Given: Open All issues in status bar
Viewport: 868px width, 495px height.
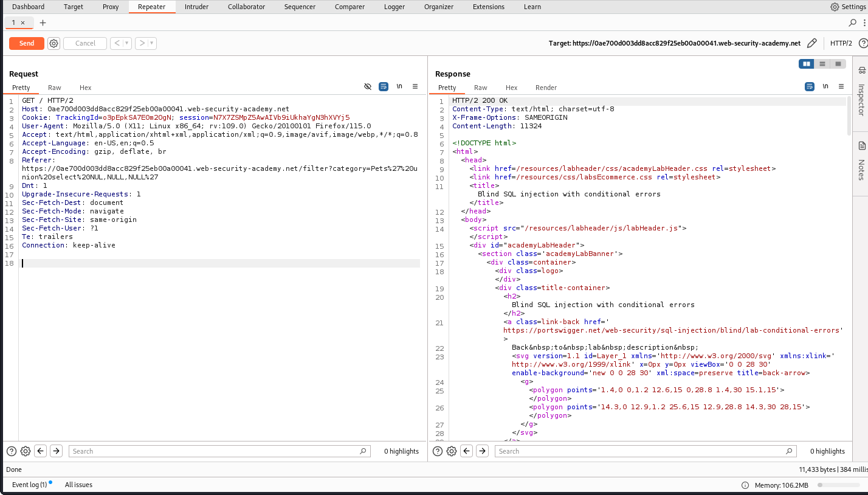Looking at the screenshot, I should 78,485.
